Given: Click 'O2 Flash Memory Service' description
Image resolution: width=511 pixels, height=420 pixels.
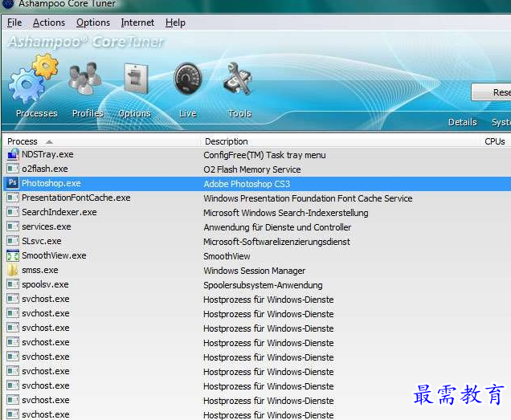Looking at the screenshot, I should tap(252, 169).
